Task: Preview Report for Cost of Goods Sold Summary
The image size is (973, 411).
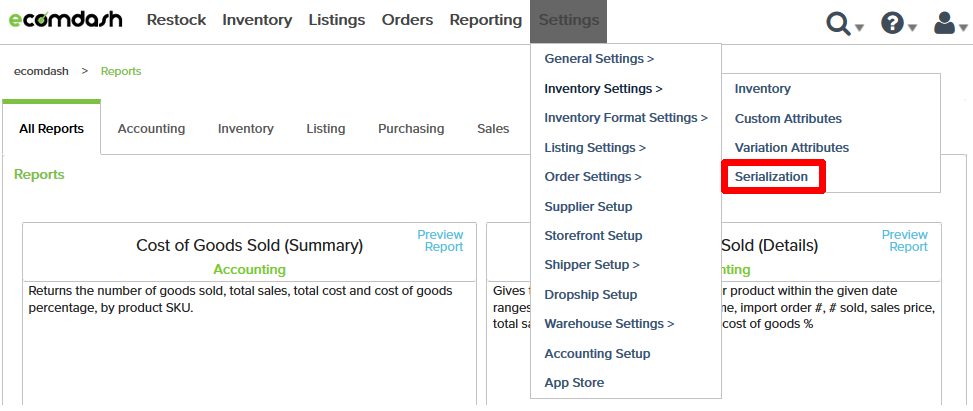Action: (x=441, y=241)
